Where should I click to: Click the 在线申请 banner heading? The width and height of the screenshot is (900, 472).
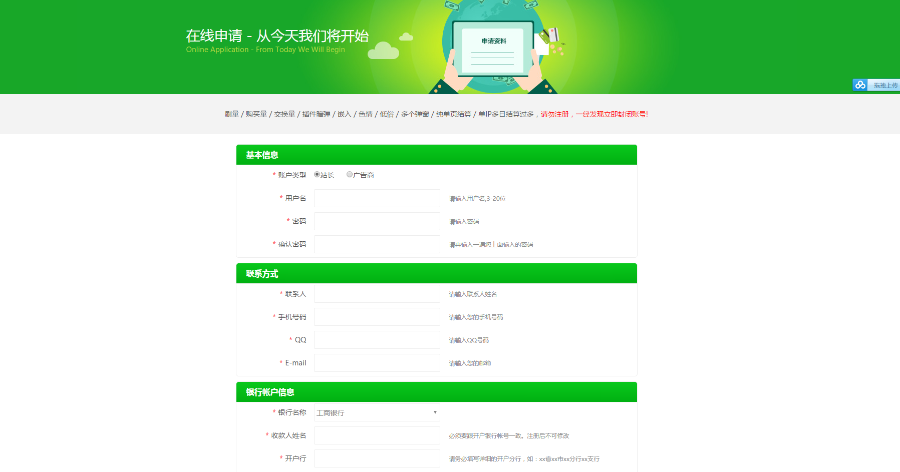(x=277, y=36)
